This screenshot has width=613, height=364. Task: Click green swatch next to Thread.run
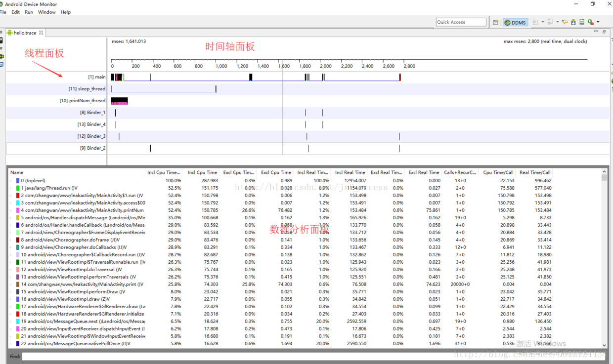pos(18,188)
